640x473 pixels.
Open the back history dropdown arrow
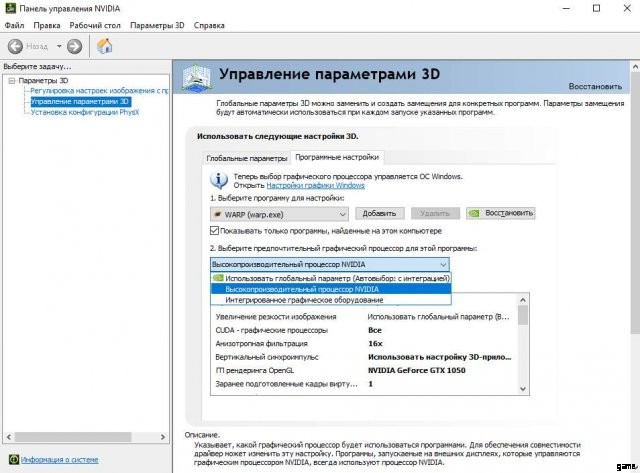point(59,46)
